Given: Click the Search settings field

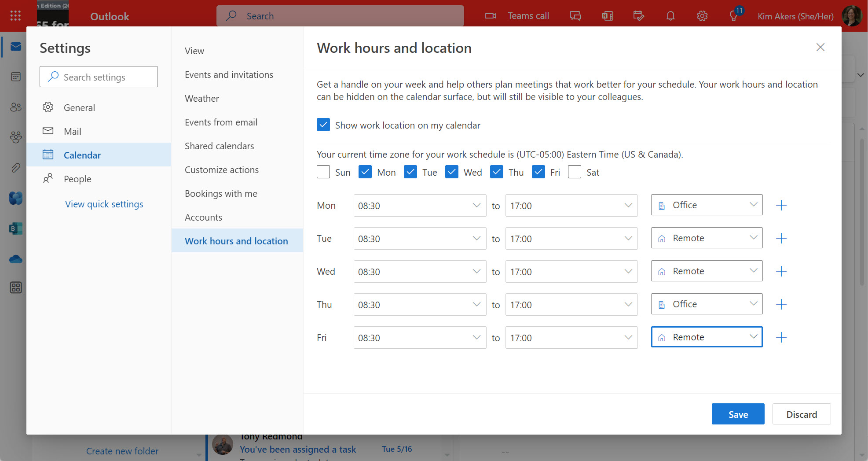Looking at the screenshot, I should click(99, 77).
